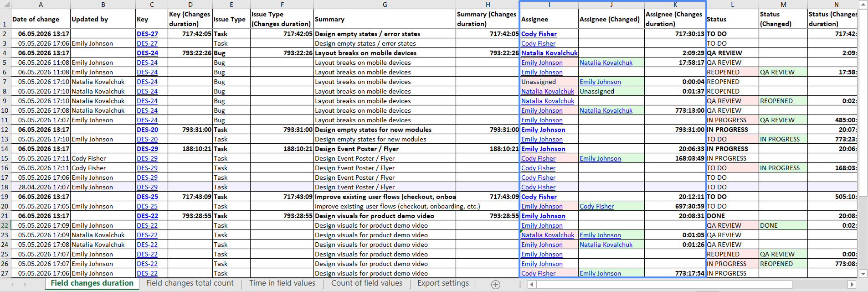Select duration cell 0:01:37
Screen dimensions: 868x292
point(675,91)
